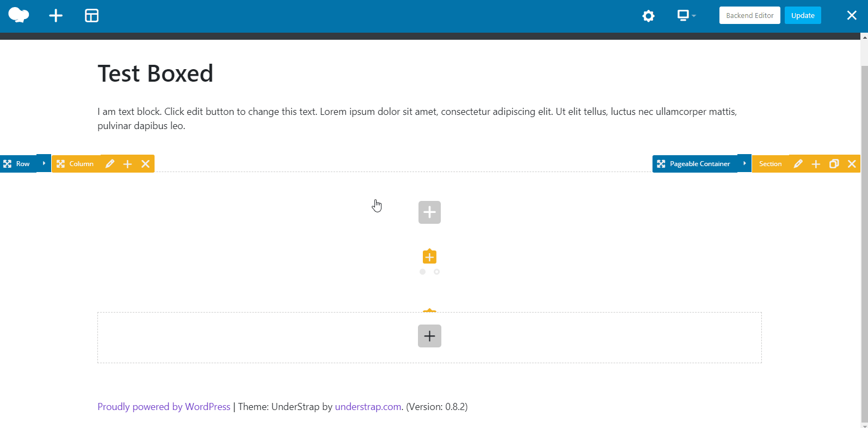The height and width of the screenshot is (428, 868).
Task: Select the first filled pagination dot
Action: (422, 272)
